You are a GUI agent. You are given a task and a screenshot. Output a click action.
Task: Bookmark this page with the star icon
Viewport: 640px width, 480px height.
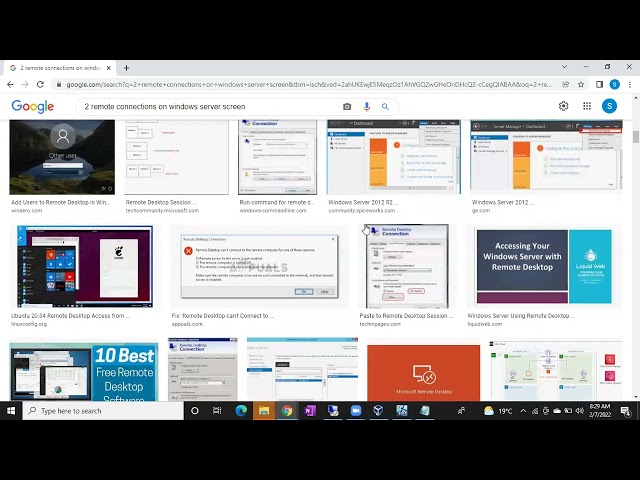pos(581,84)
